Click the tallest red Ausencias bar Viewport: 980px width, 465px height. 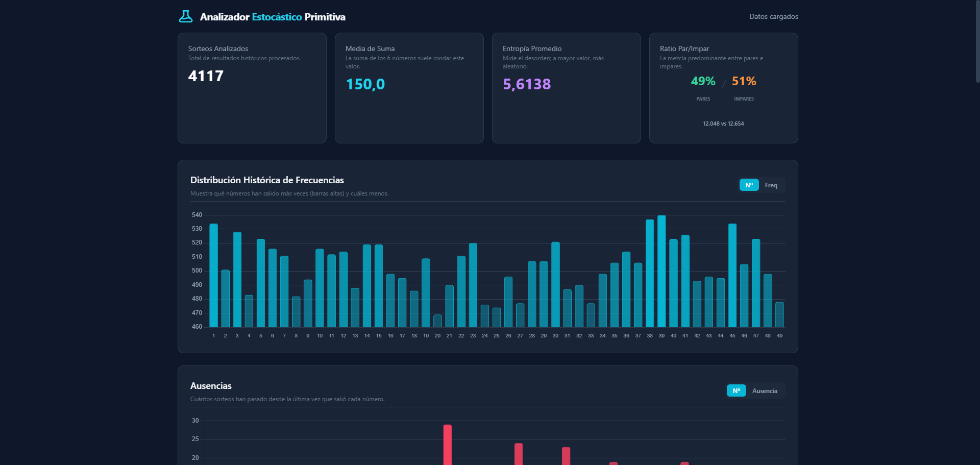click(x=447, y=444)
